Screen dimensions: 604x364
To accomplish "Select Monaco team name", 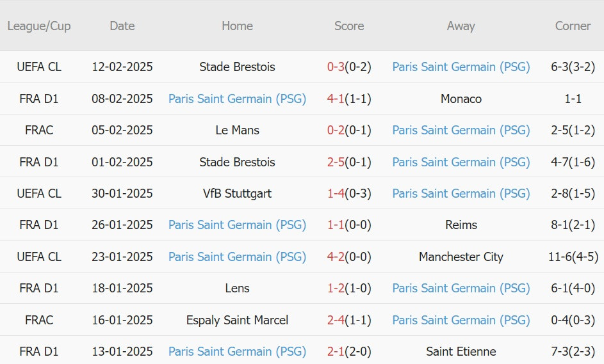I will point(461,99).
